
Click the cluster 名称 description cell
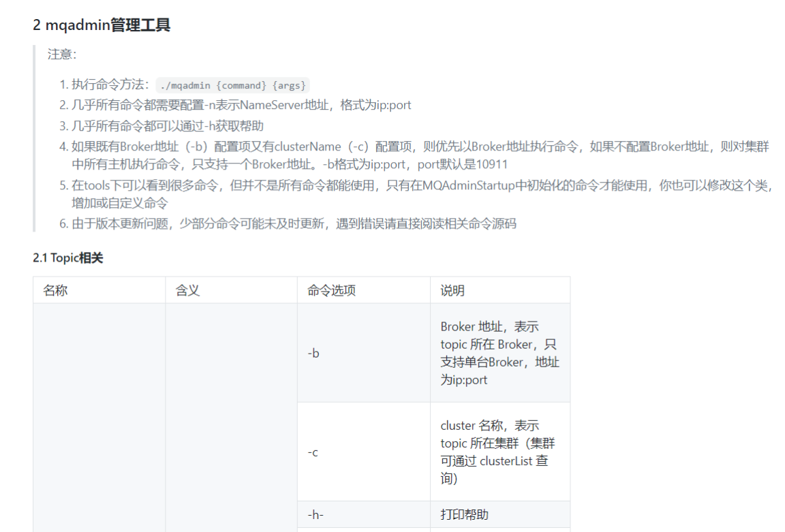pos(499,452)
